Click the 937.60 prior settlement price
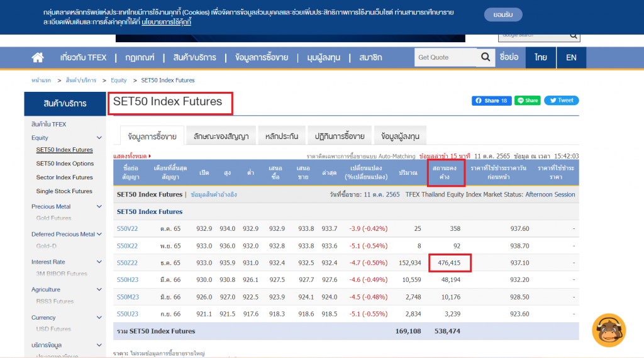The image size is (644, 358). (x=519, y=229)
